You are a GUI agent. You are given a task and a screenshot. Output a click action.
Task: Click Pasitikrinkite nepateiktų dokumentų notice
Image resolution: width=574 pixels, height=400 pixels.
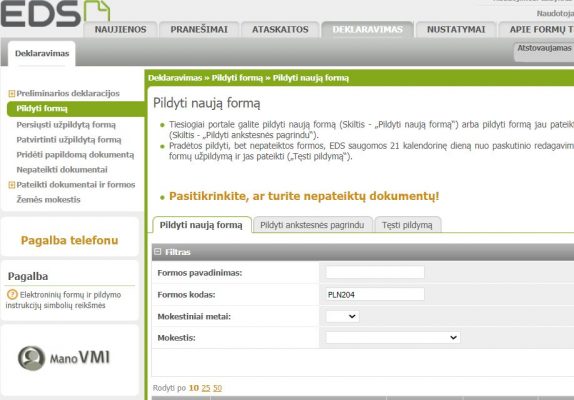pyautogui.click(x=304, y=196)
